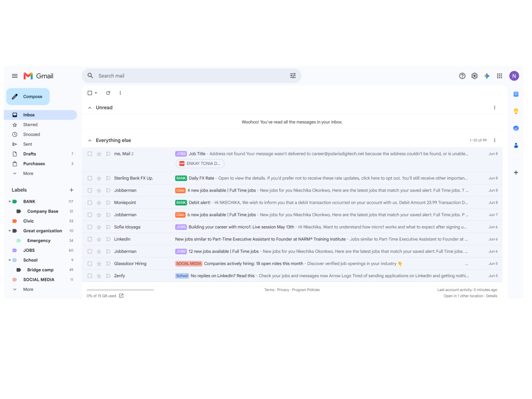Star the Sterling Bank FX email

pyautogui.click(x=99, y=178)
